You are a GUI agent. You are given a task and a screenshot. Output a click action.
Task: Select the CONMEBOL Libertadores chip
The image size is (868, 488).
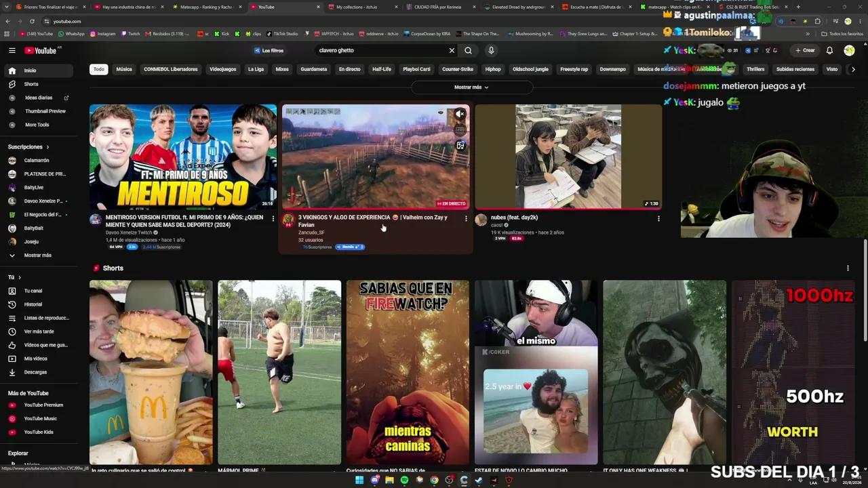pyautogui.click(x=171, y=69)
